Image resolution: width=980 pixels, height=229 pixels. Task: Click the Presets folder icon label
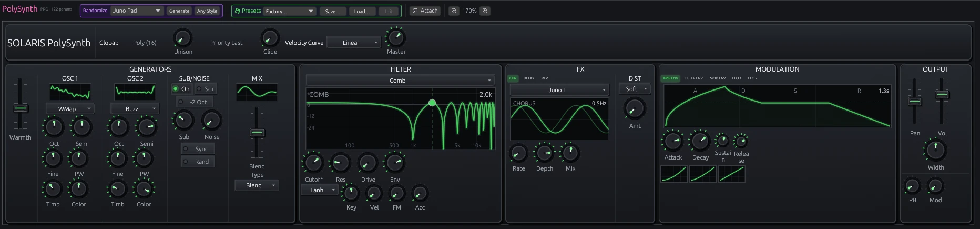pyautogui.click(x=247, y=11)
